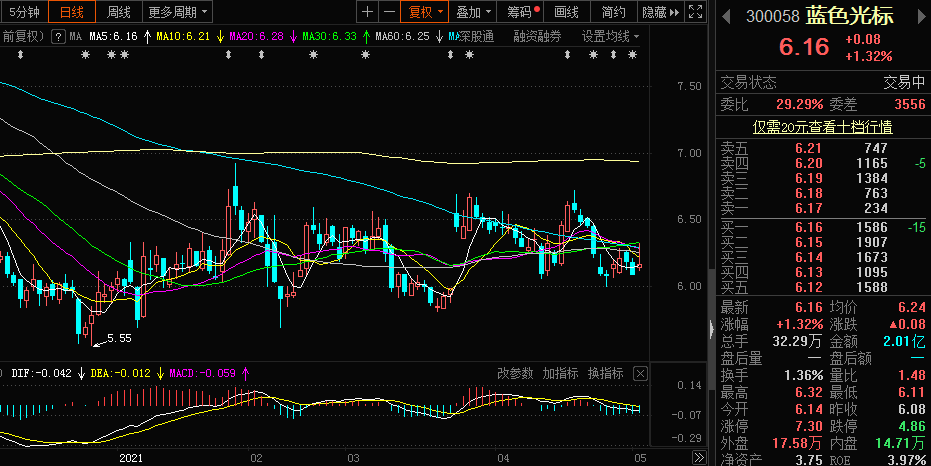Viewport: 931px width, 466px height.
Task: Switch to the 周线 weekly tab
Action: pos(119,12)
